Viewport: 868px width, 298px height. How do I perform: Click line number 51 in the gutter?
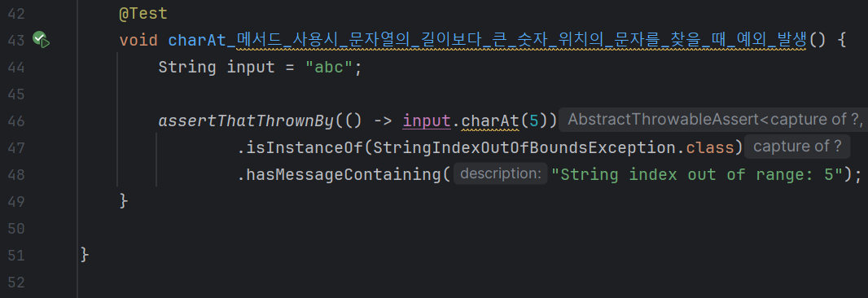click(x=15, y=256)
